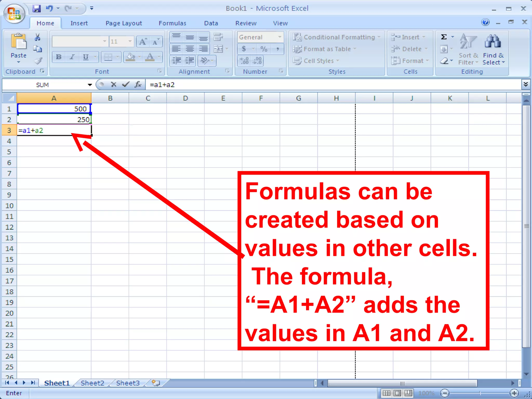Viewport: 532px width, 399px height.
Task: Toggle Underline formatting
Action: coord(86,57)
